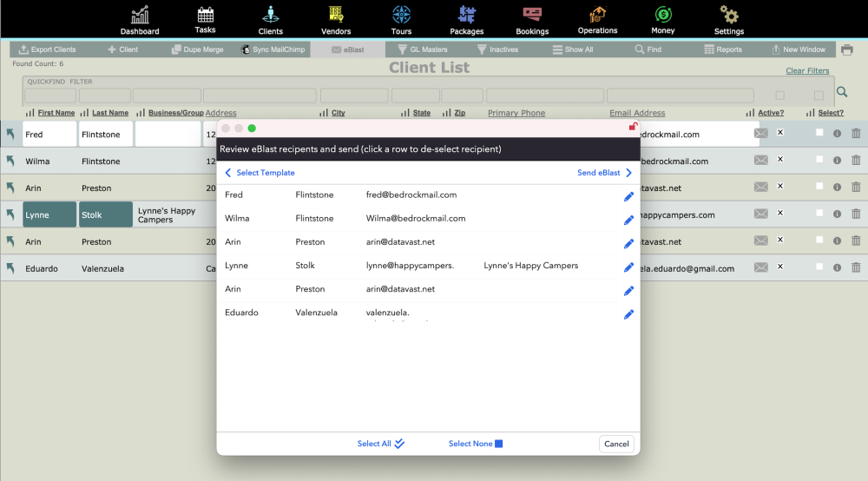
Task: Click the Clear Filters link
Action: coord(807,70)
